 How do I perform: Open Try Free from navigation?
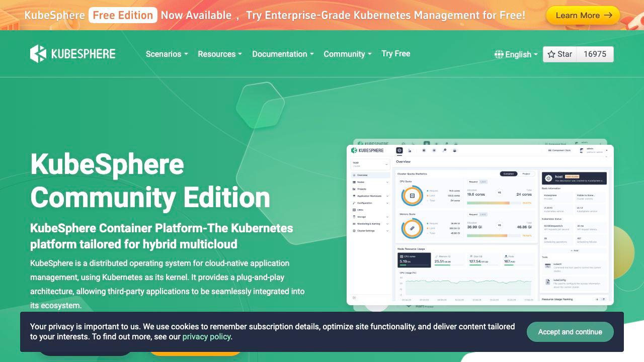(x=396, y=53)
